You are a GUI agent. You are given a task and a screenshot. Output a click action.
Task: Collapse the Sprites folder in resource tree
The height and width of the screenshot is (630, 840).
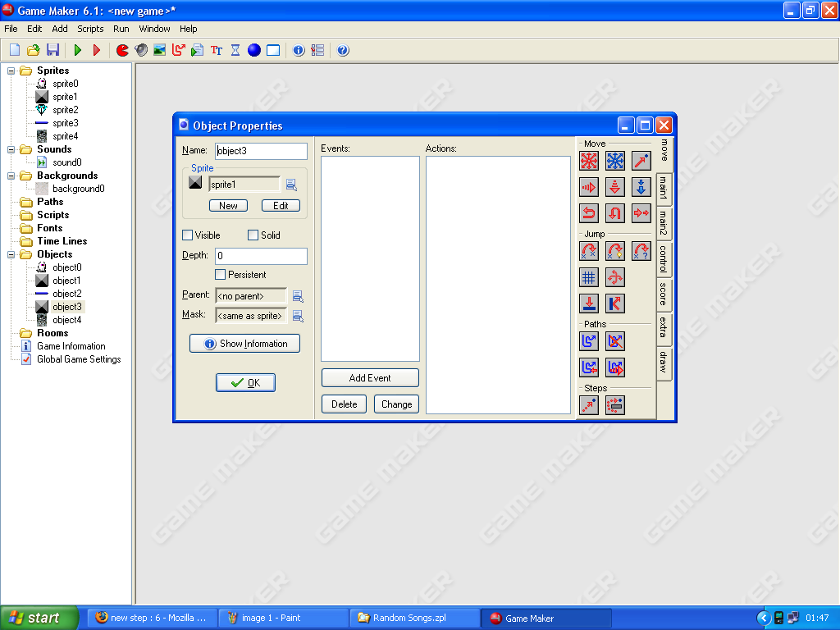click(x=11, y=71)
